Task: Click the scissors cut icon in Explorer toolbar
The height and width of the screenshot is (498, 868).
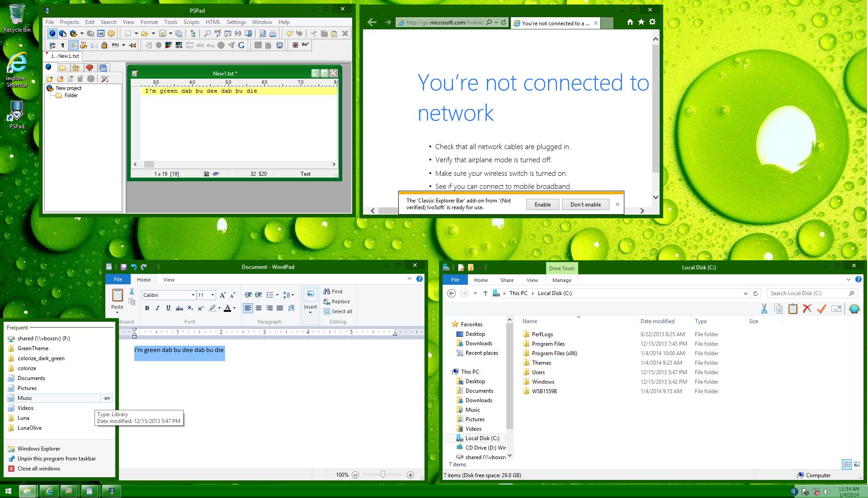Action: pos(765,309)
